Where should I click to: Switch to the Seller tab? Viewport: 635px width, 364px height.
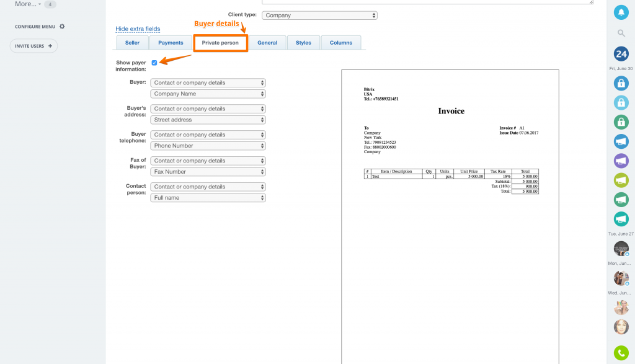coord(132,43)
